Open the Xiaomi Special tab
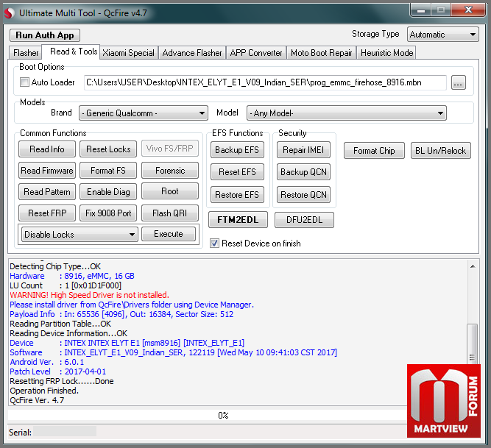 coord(129,53)
